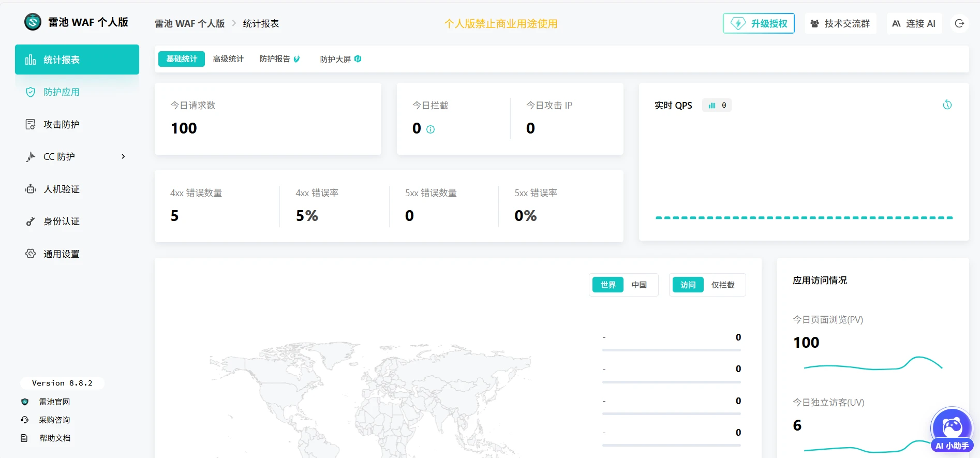The height and width of the screenshot is (458, 980).
Task: Click the 雷池 WAF 个人版 breadcrumb
Action: tap(190, 24)
